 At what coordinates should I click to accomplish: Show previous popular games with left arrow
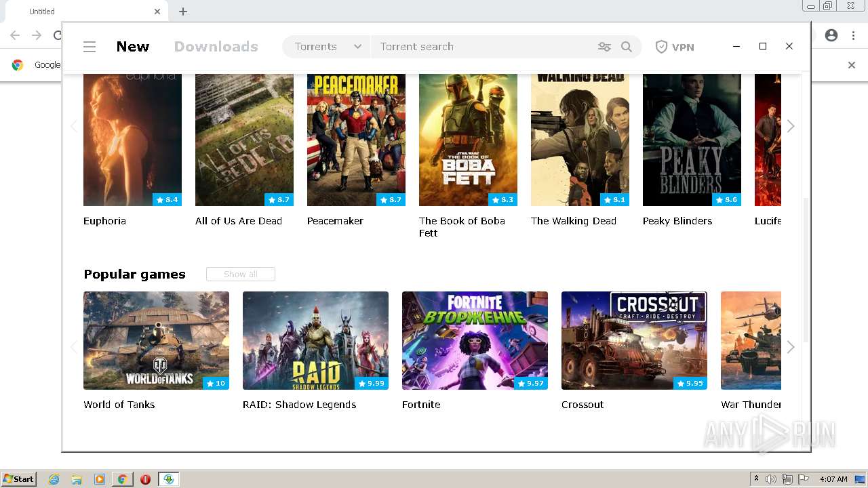pos(74,347)
